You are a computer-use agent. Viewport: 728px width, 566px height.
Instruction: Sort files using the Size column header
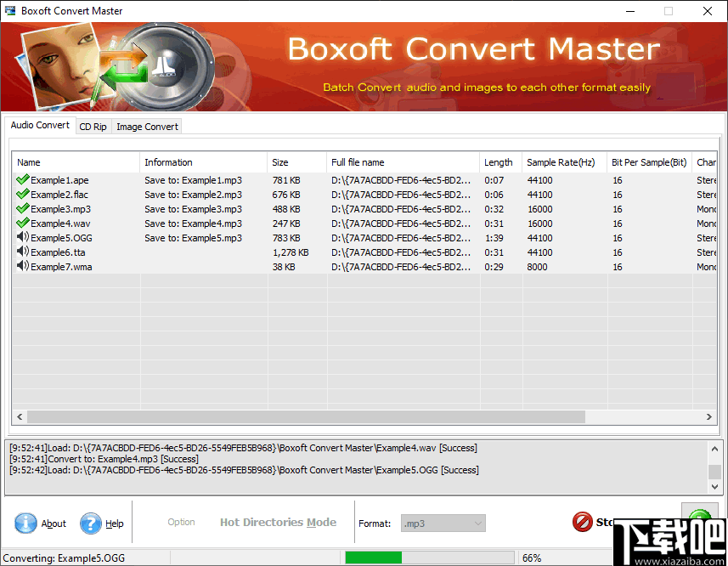point(296,161)
